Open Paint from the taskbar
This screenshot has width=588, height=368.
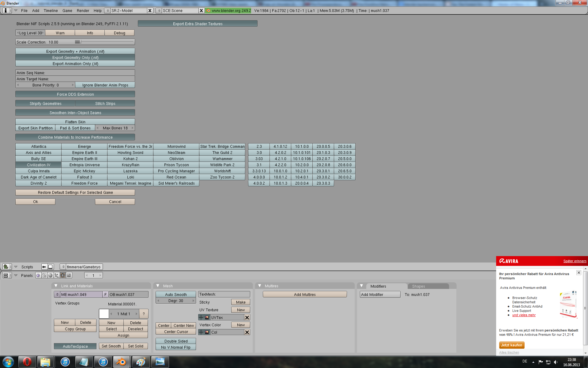coord(141,362)
